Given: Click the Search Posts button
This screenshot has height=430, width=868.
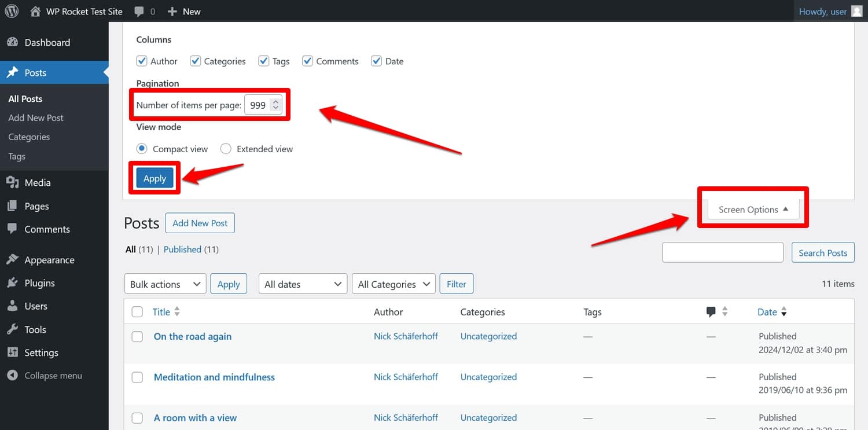Looking at the screenshot, I should tap(823, 252).
